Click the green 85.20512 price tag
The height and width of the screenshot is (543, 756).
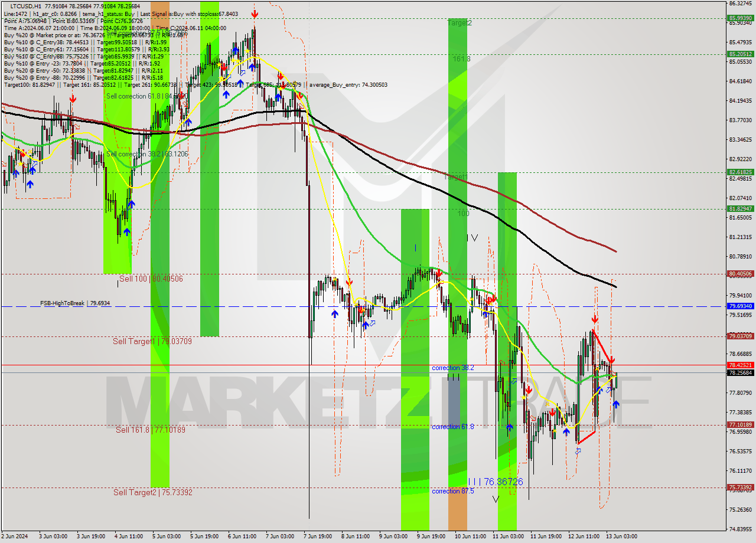pos(740,54)
